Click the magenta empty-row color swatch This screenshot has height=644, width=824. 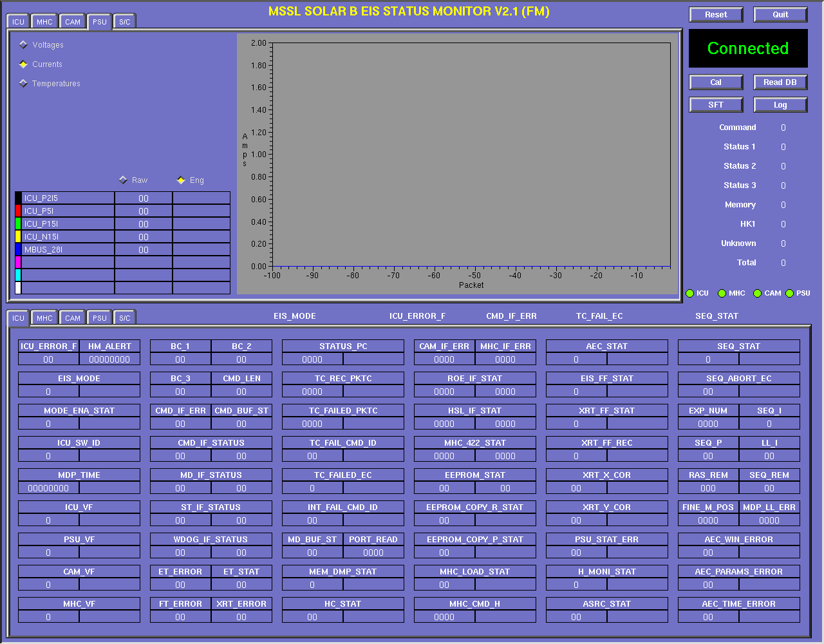click(x=18, y=263)
